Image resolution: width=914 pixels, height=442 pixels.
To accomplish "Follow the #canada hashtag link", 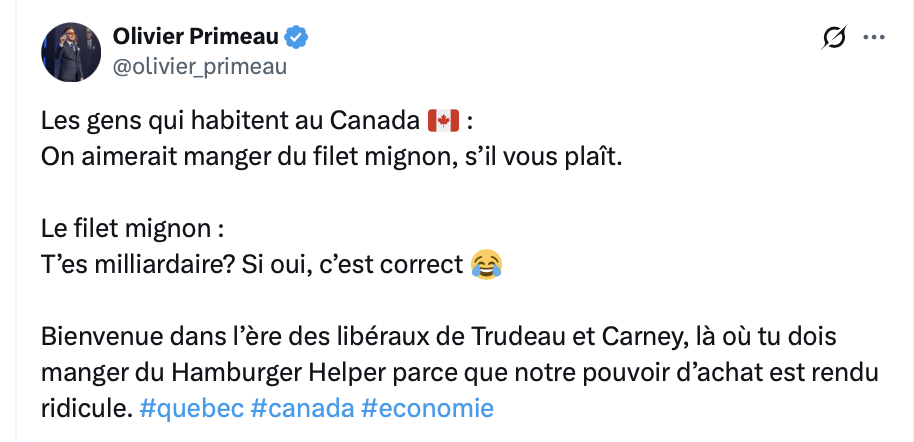I will [296, 408].
